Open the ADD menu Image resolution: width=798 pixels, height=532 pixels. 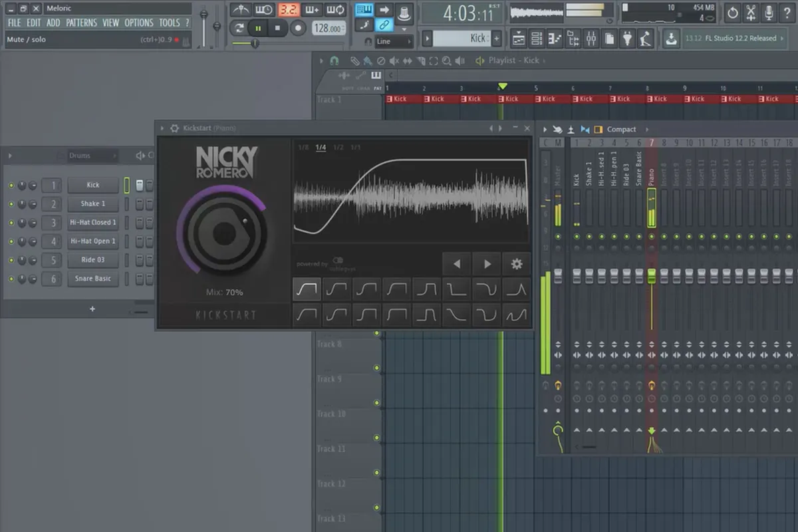click(x=53, y=23)
